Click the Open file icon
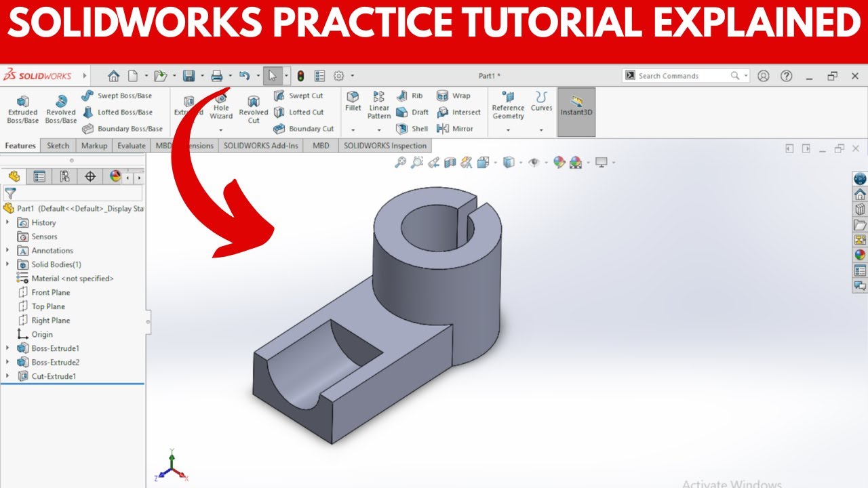 coord(160,76)
